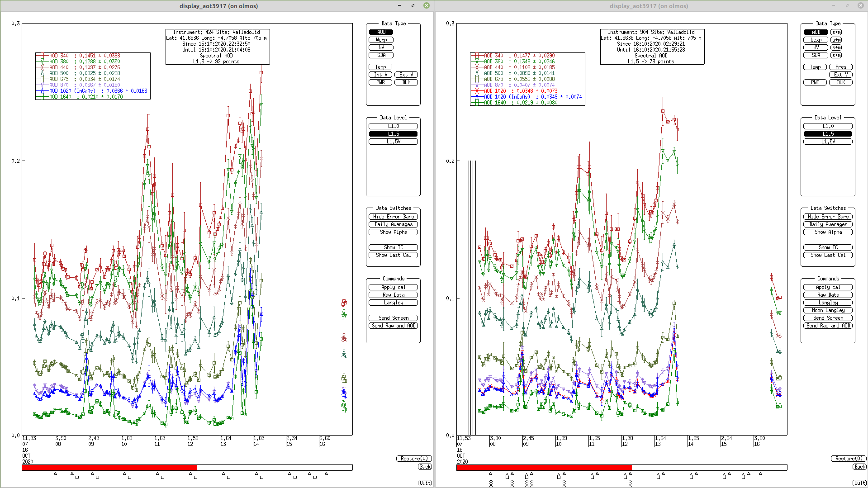
Task: Select Int V in Instrument 424 window
Action: tap(380, 75)
